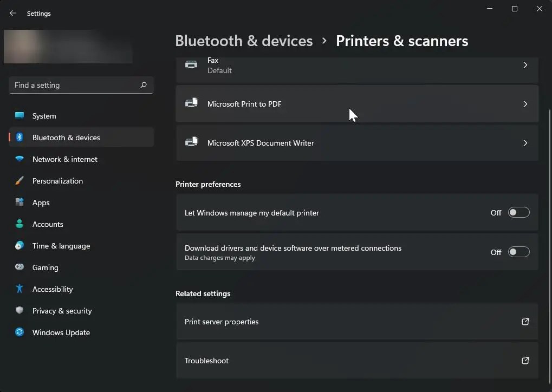Select Bluetooth & devices in sidebar
552x392 pixels.
(81, 137)
